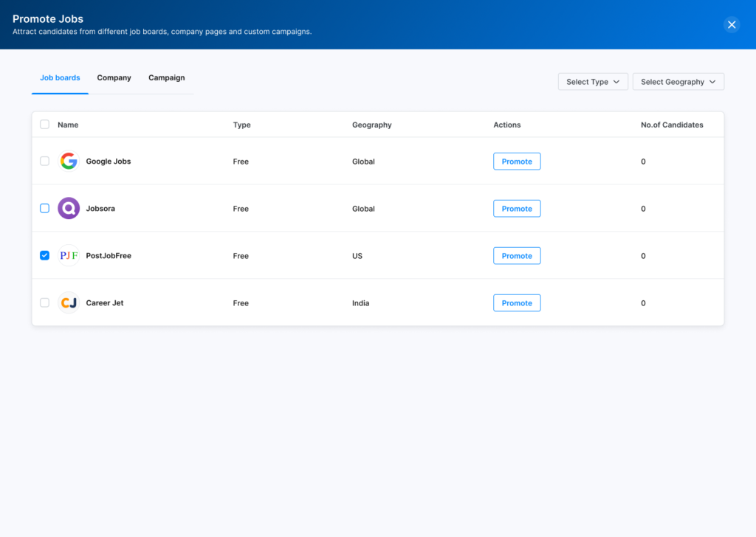Click Promote for Google Jobs
The height and width of the screenshot is (537, 756).
pos(517,161)
